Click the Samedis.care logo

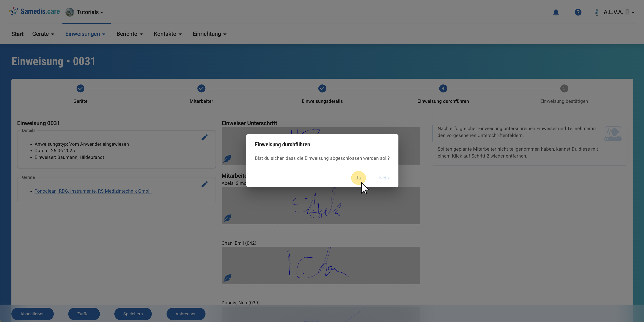pos(34,11)
